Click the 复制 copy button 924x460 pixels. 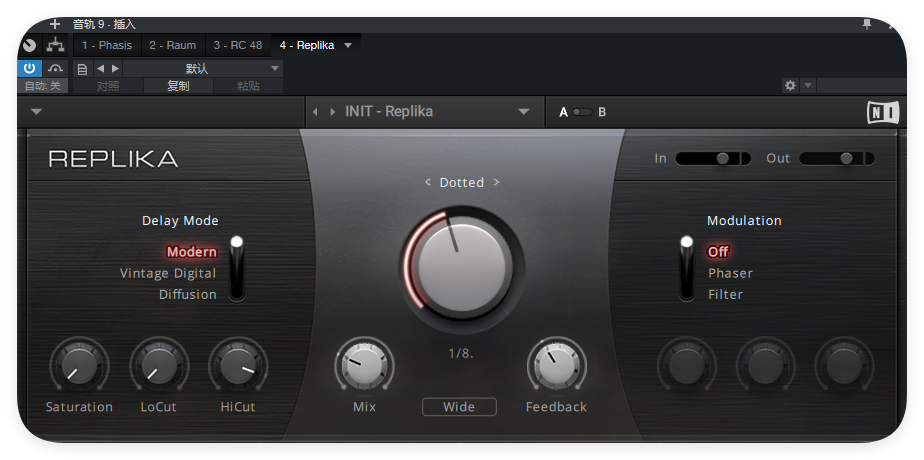[179, 86]
